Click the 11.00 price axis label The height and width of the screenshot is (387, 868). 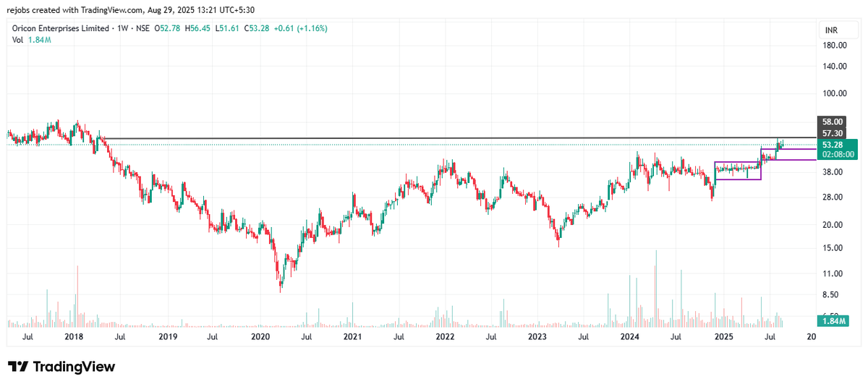point(833,274)
